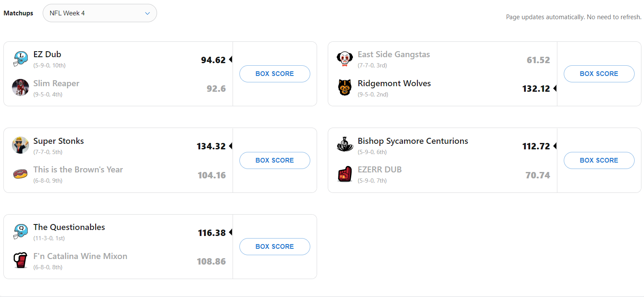Open box score for Ridgemont Wolves matchup
The image size is (644, 297).
coord(599,74)
